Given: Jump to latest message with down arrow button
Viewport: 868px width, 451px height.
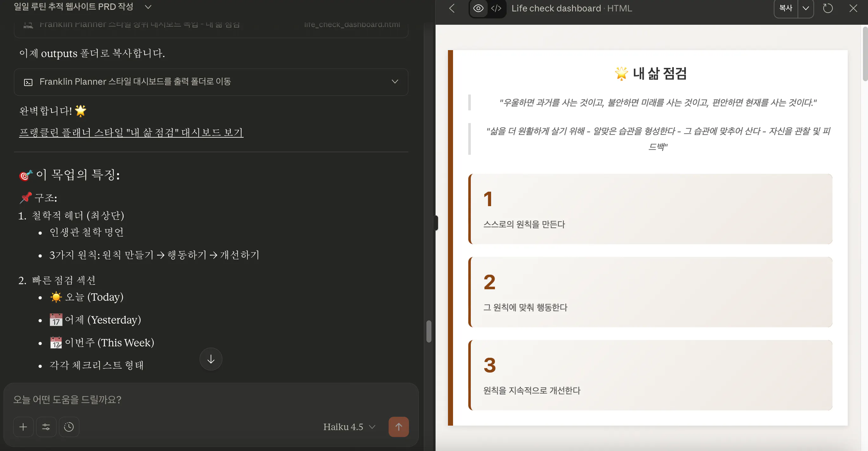Looking at the screenshot, I should click(x=211, y=359).
